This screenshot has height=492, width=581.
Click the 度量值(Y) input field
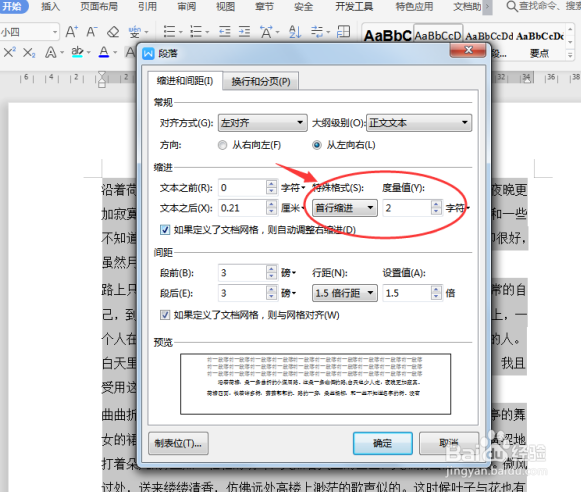(x=407, y=208)
